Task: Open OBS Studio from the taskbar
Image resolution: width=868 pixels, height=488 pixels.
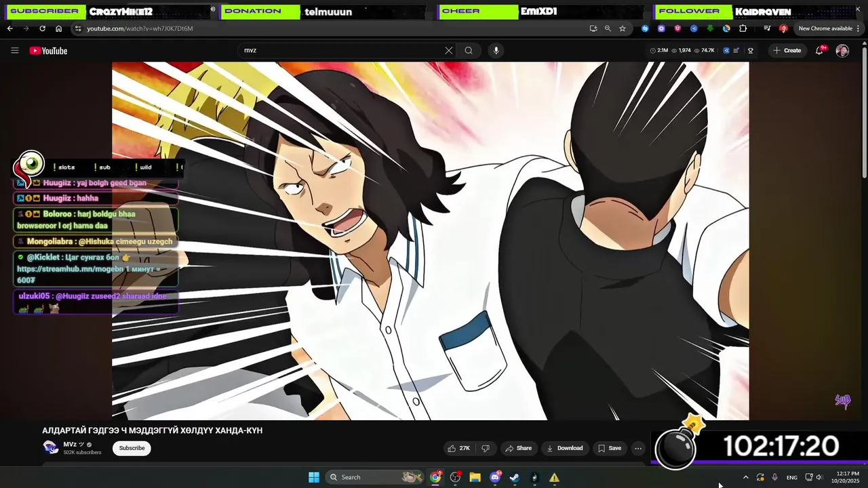Action: point(455,477)
